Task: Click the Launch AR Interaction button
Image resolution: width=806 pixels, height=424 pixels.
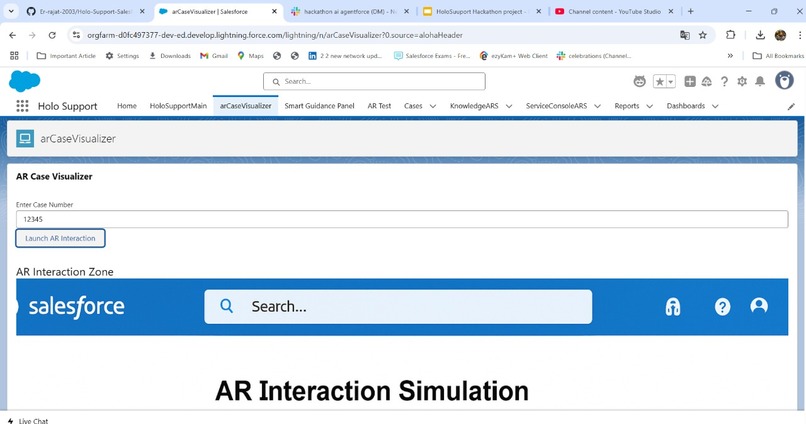Action: (x=60, y=238)
